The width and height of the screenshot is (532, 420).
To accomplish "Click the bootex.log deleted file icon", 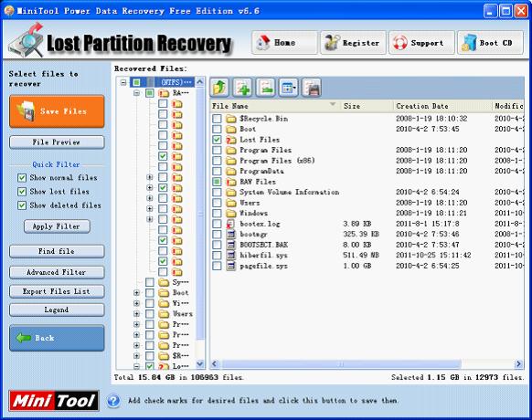I will [231, 224].
